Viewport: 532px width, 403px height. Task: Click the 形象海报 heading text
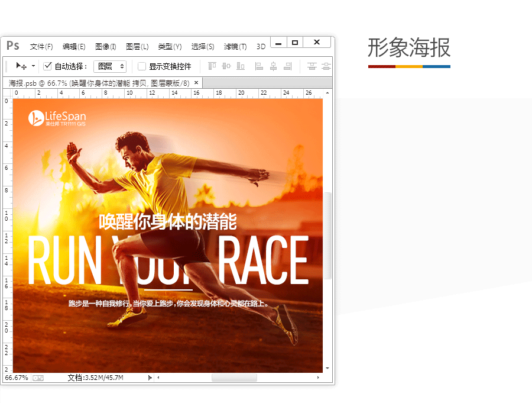409,47
